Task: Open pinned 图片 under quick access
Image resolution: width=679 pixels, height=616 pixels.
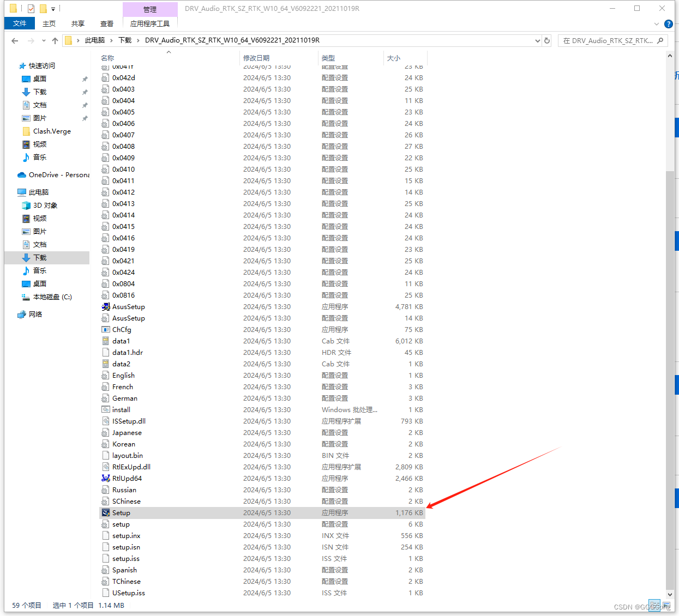Action: pyautogui.click(x=40, y=118)
